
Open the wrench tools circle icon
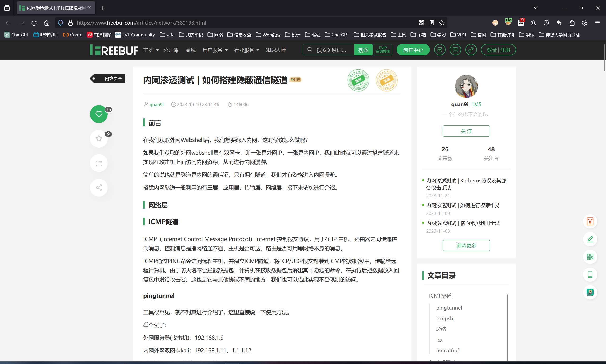(471, 50)
